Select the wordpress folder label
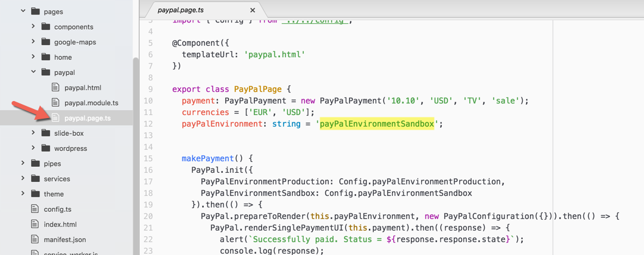Viewport: 644px width, 255px height. tap(71, 148)
